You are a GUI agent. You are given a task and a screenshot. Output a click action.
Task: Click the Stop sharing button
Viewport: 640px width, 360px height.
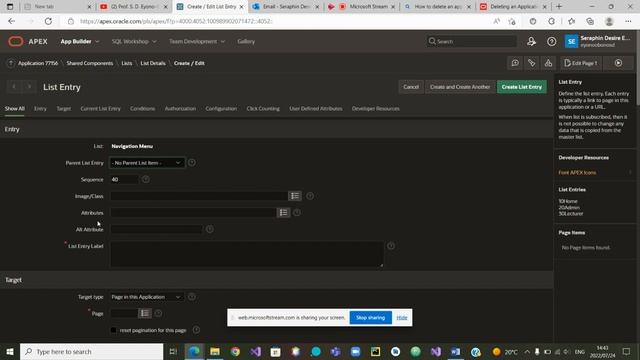(x=370, y=318)
